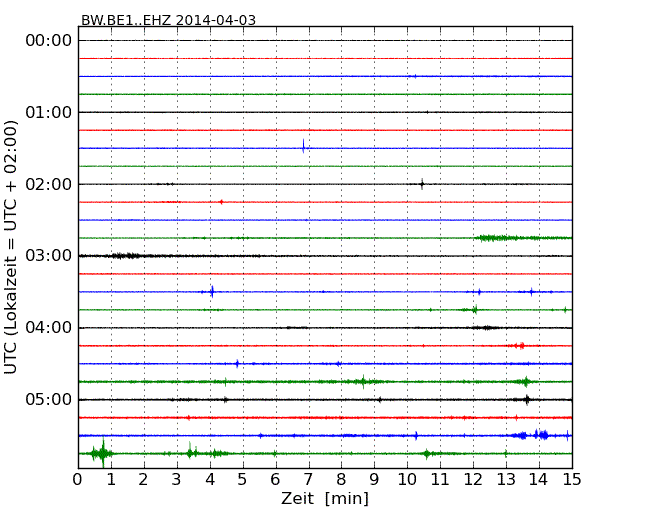The width and height of the screenshot is (650, 520).
Task: Click the x-axis tick label 1
Action: tap(111, 480)
